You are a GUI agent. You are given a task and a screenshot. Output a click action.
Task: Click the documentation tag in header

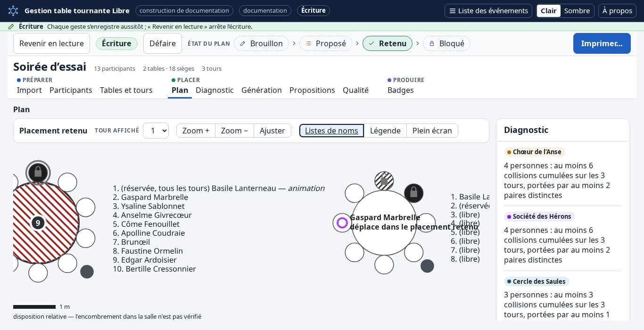265,10
